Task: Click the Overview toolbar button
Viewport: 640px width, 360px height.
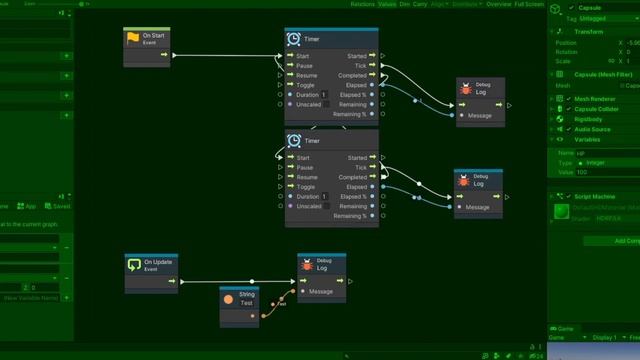Action: [x=498, y=4]
